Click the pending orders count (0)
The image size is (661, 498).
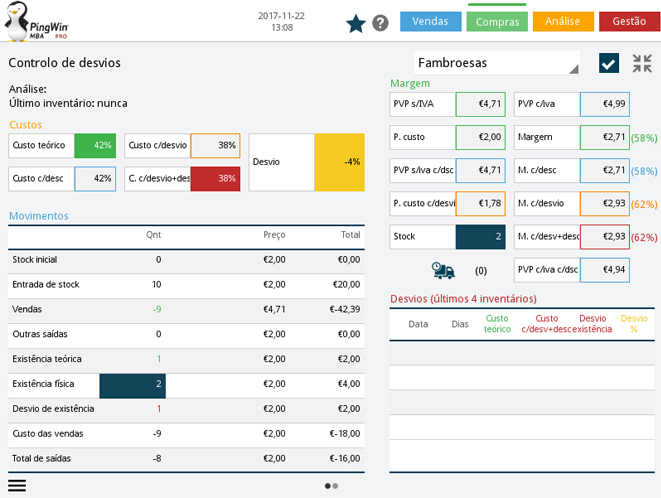point(481,271)
